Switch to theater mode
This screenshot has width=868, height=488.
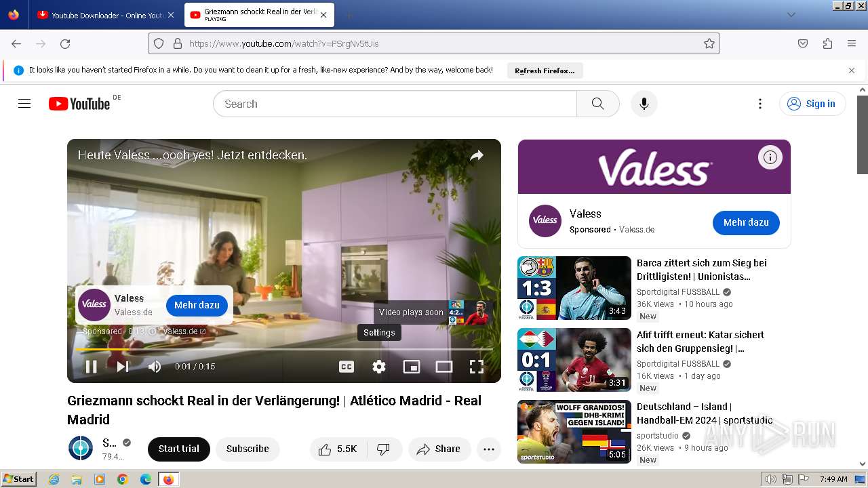[444, 367]
